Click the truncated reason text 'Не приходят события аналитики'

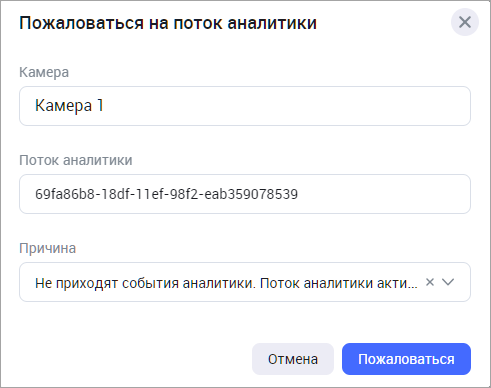pyautogui.click(x=145, y=283)
